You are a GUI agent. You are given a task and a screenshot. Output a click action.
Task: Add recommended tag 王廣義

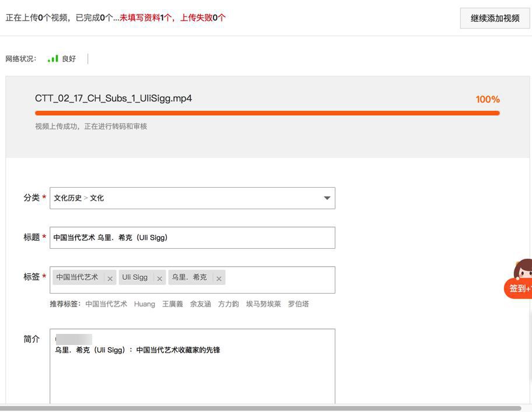tap(172, 304)
